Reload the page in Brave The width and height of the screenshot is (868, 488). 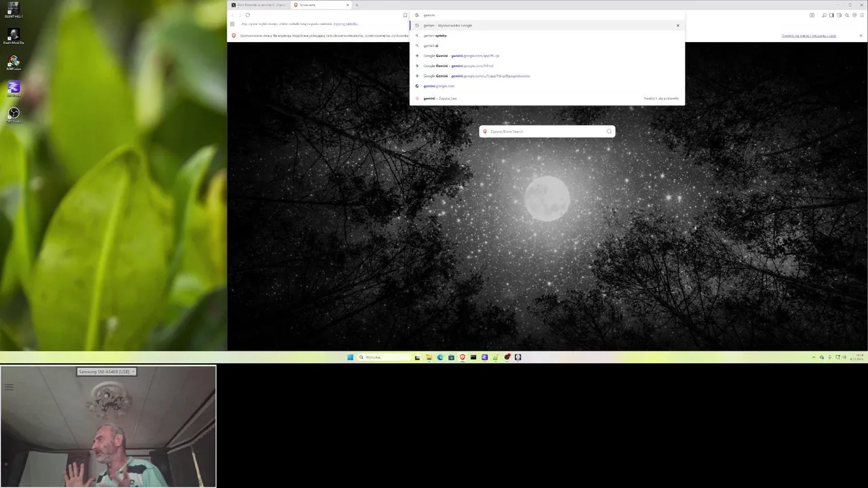pyautogui.click(x=248, y=15)
